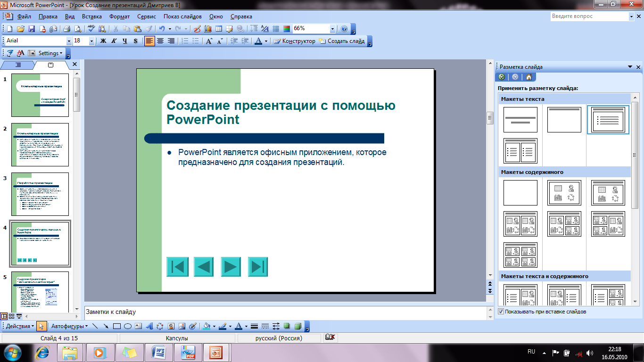Screen dimensions: 644x362
Task: Switch to the Outline tab in the left pane
Action: point(18,65)
